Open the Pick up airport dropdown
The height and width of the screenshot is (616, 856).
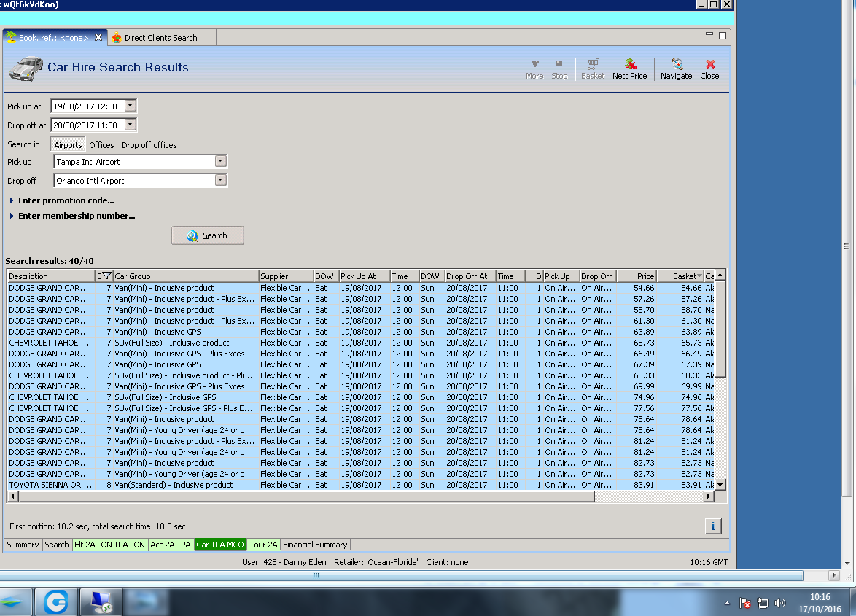point(220,162)
